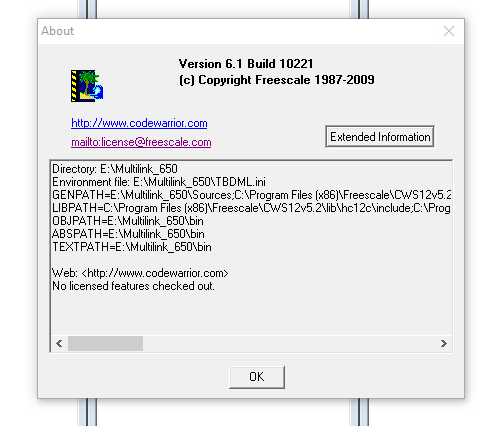Click the CodeWarrior palm tree logo icon
The image size is (489, 426).
click(87, 86)
